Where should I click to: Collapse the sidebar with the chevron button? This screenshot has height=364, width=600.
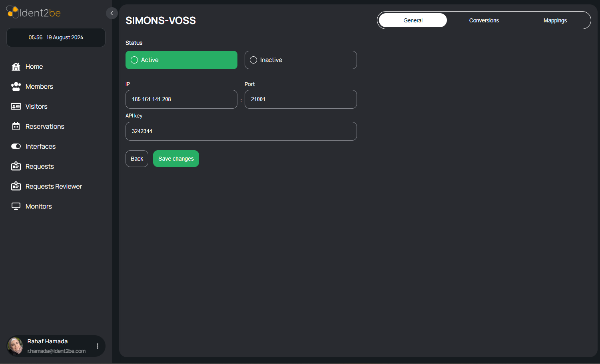point(112,13)
